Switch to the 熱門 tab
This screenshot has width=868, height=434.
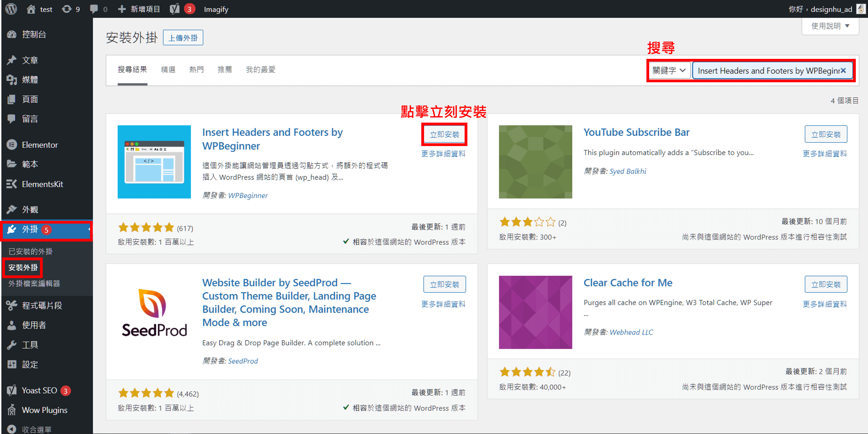(196, 70)
